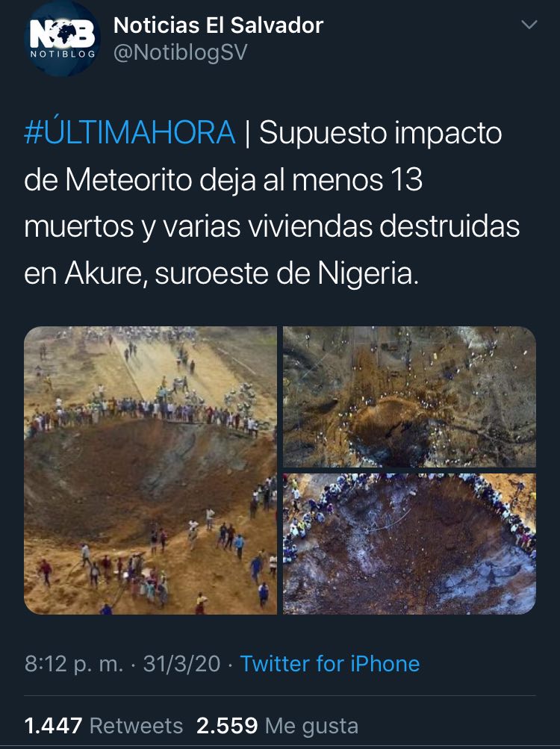Expand the tweet options chevron
Viewport: 560px width, 749px height.
point(529,25)
